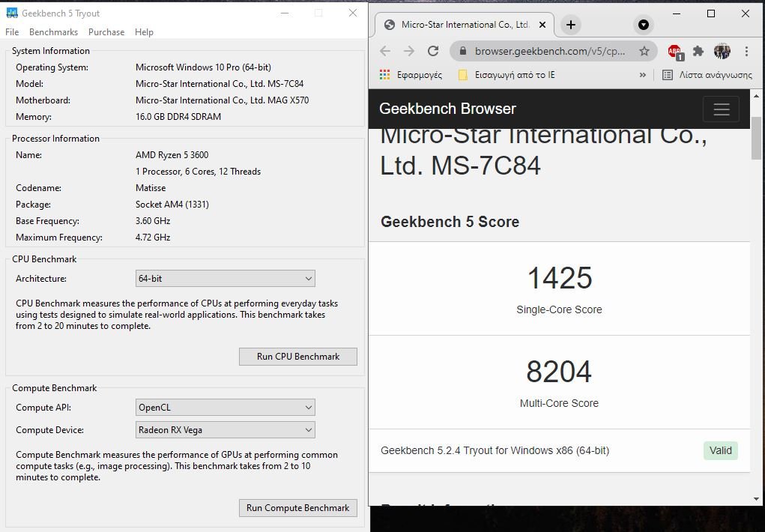Open a new Chrome tab
The height and width of the screenshot is (532, 765).
571,25
